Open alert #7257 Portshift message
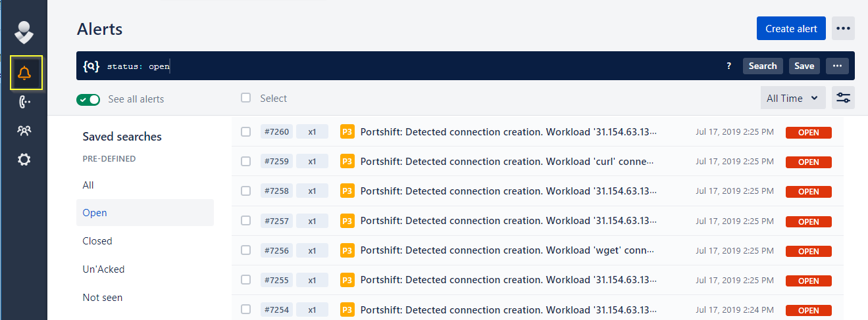Viewport: 868px width, 320px height. [508, 221]
